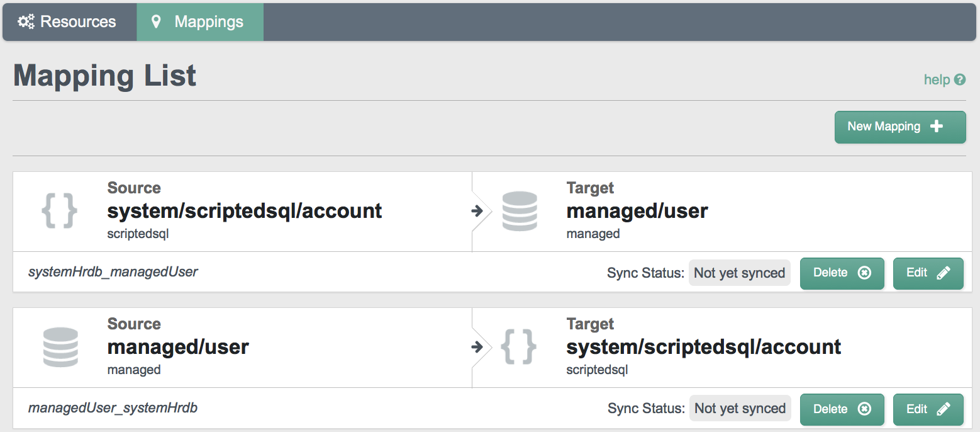The width and height of the screenshot is (980, 432).
Task: Edit the managedUser_systemHrdb mapping
Action: pyautogui.click(x=928, y=409)
